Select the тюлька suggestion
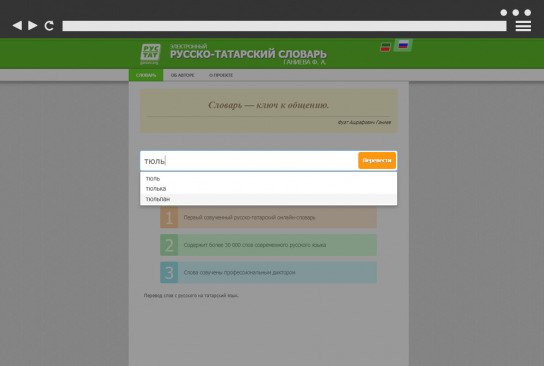Image resolution: width=544 pixels, height=366 pixels. [x=269, y=189]
